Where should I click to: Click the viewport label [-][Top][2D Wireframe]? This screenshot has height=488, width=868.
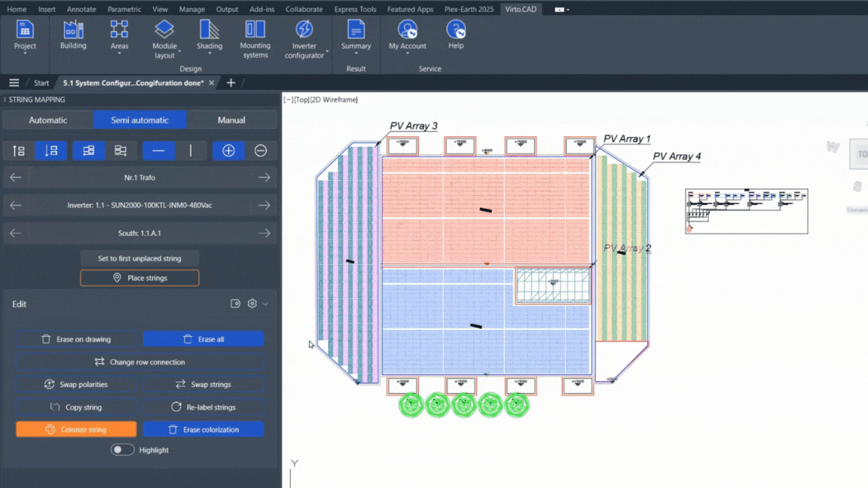[x=320, y=99]
